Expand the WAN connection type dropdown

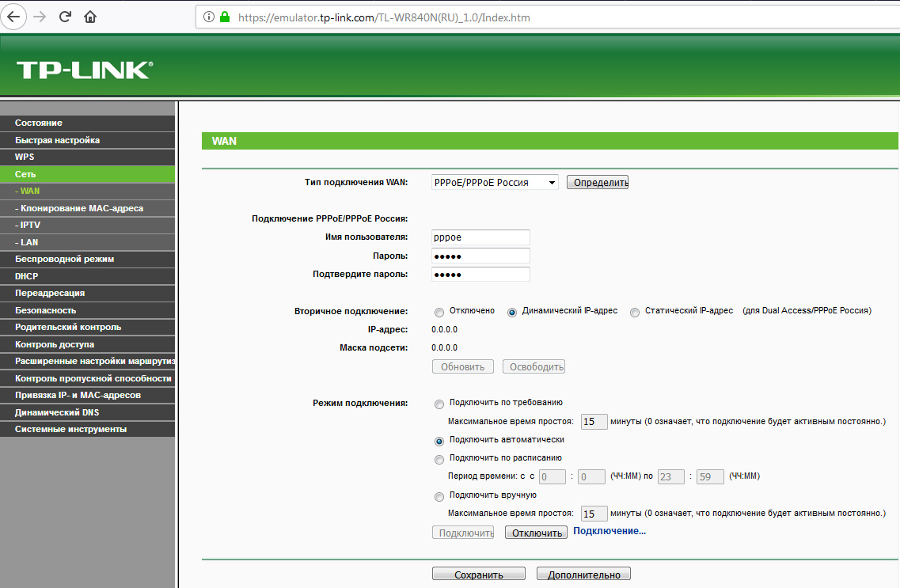pos(495,183)
